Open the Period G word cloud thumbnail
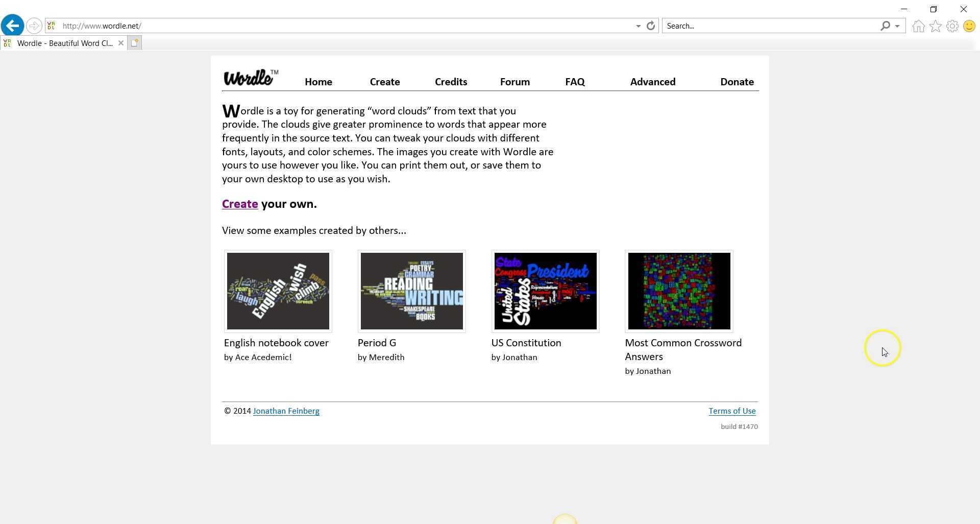Screen dimensions: 980x524 point(412,291)
